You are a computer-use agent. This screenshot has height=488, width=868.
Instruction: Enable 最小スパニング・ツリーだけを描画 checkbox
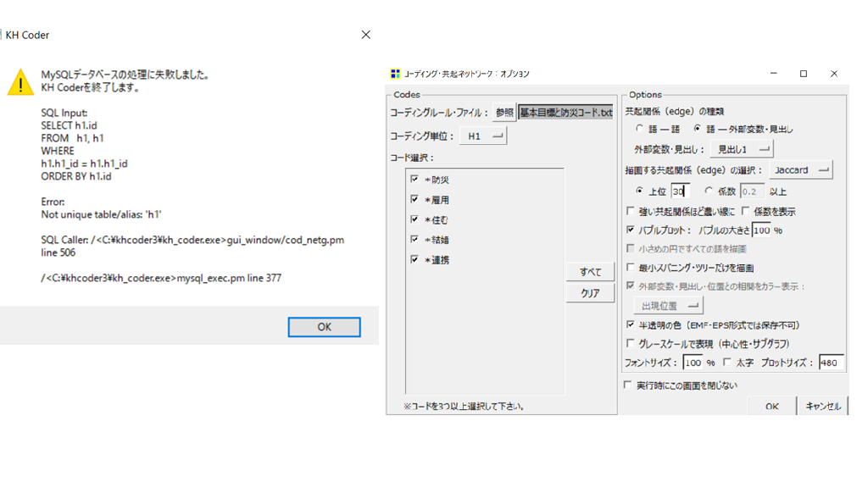click(630, 267)
